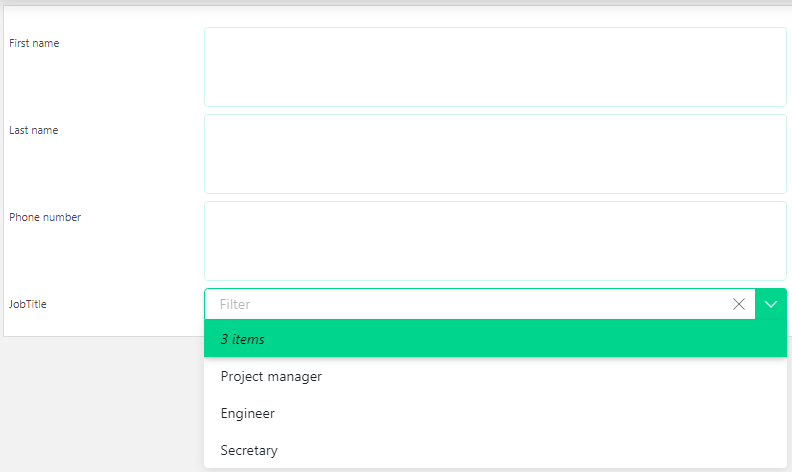This screenshot has width=792, height=472.
Task: Click the 'Filter' placeholder text
Action: point(235,304)
